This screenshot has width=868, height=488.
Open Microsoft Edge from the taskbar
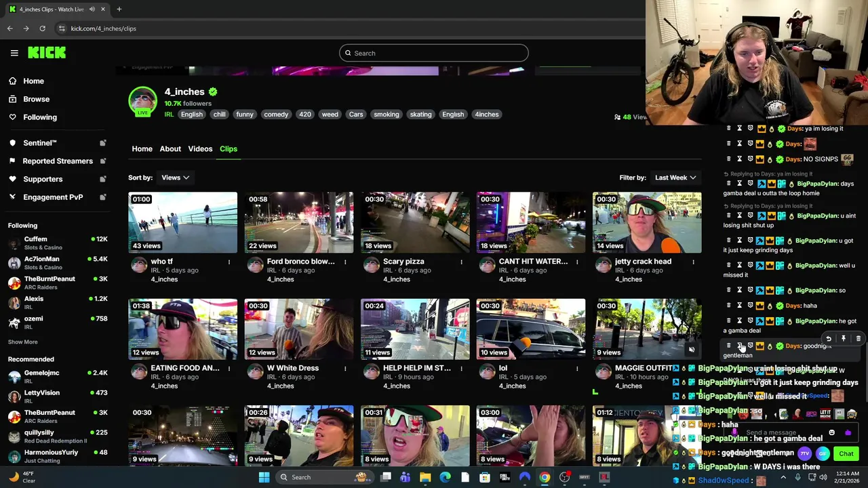coord(445,477)
